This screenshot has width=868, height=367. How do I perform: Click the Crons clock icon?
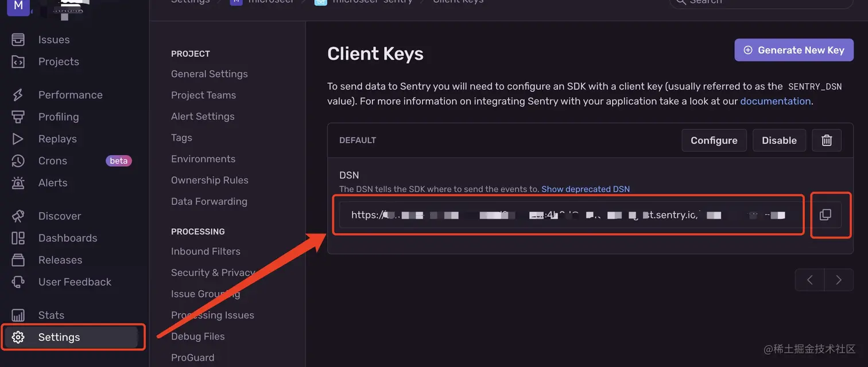[18, 161]
